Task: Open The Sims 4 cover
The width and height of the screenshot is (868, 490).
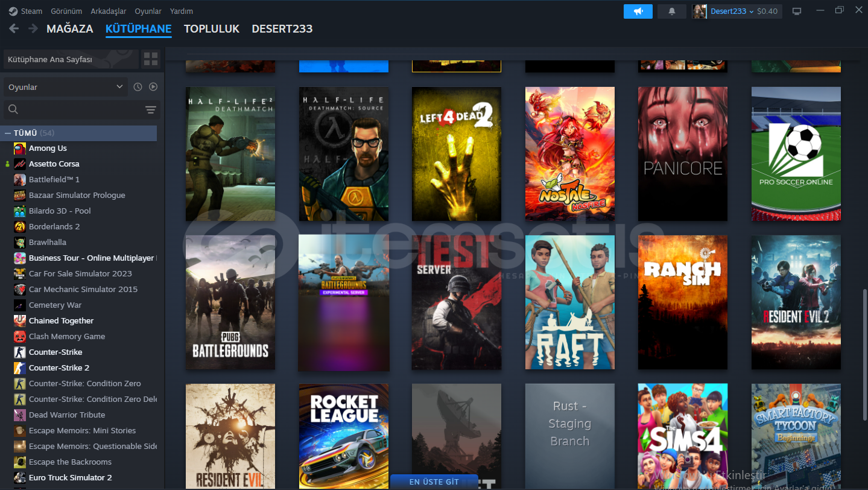Action: (x=683, y=436)
